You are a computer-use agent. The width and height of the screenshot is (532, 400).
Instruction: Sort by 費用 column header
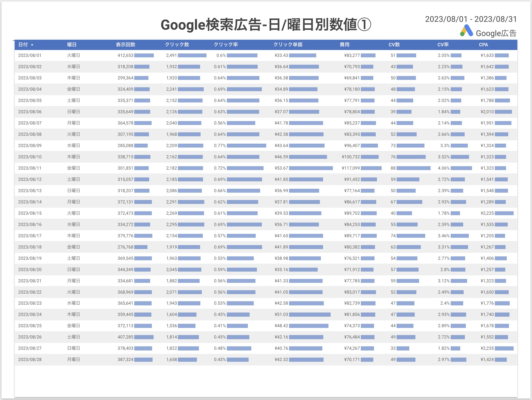click(345, 45)
